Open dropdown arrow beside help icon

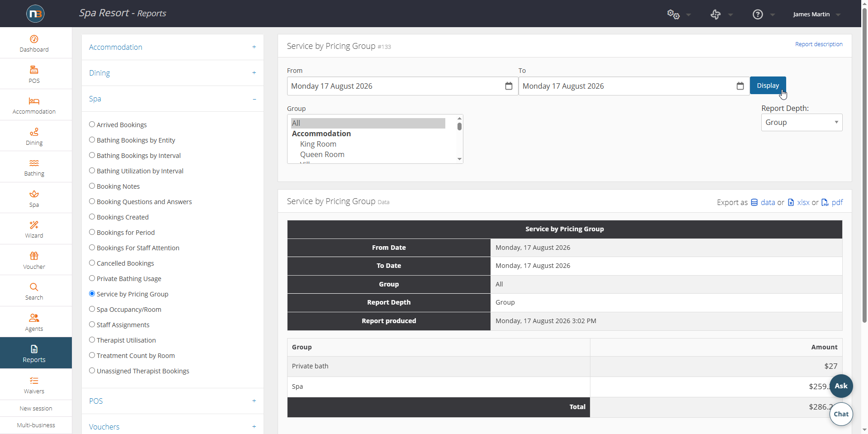[x=773, y=15]
